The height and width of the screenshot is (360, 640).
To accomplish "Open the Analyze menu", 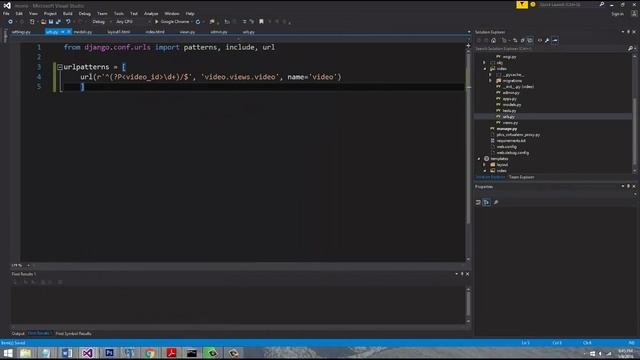I will click(151, 13).
